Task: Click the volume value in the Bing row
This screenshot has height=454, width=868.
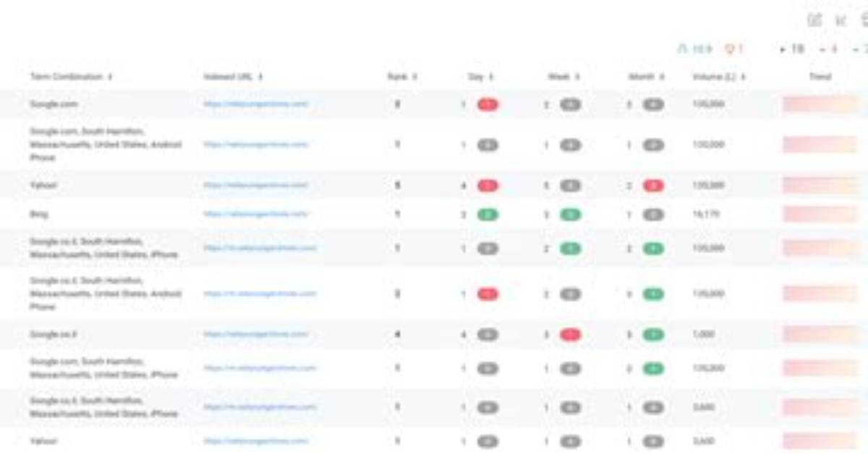Action: pos(706,214)
